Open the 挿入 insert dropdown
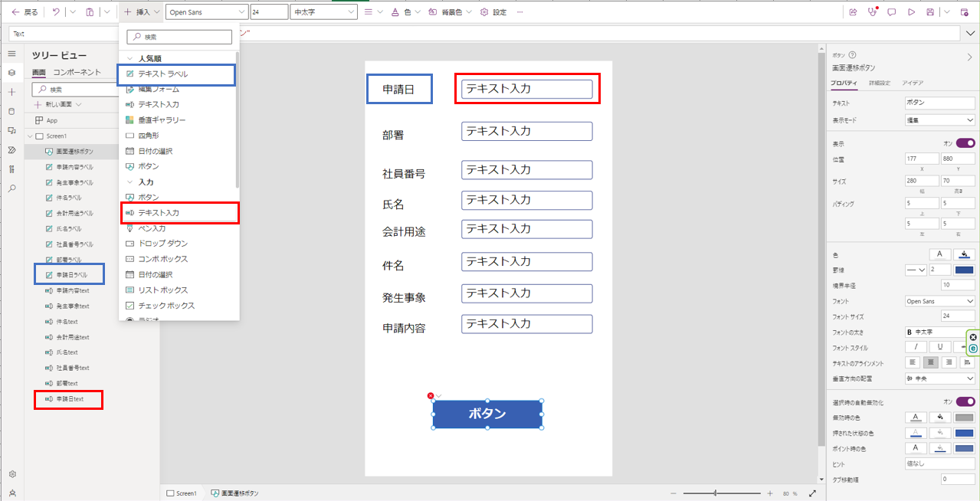 (142, 12)
